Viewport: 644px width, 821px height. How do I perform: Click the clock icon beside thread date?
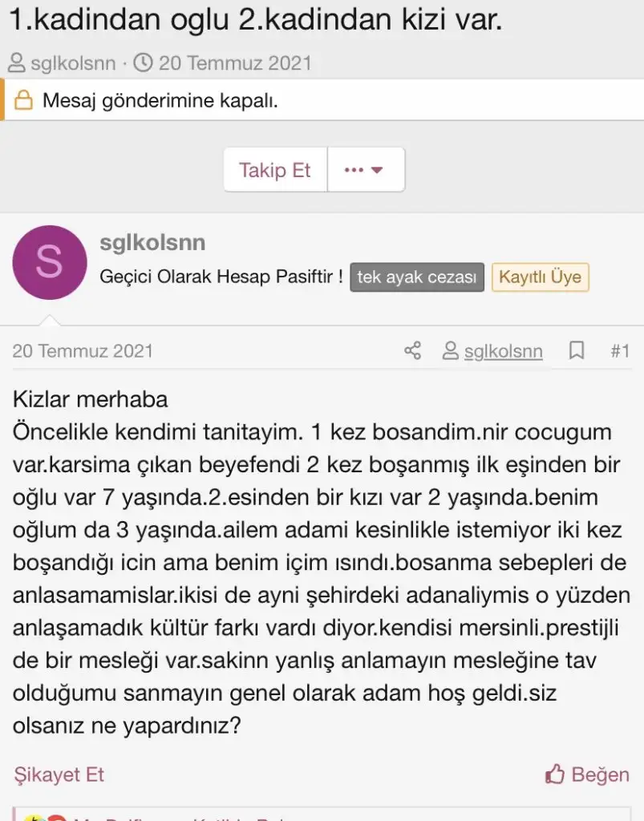coord(143,63)
